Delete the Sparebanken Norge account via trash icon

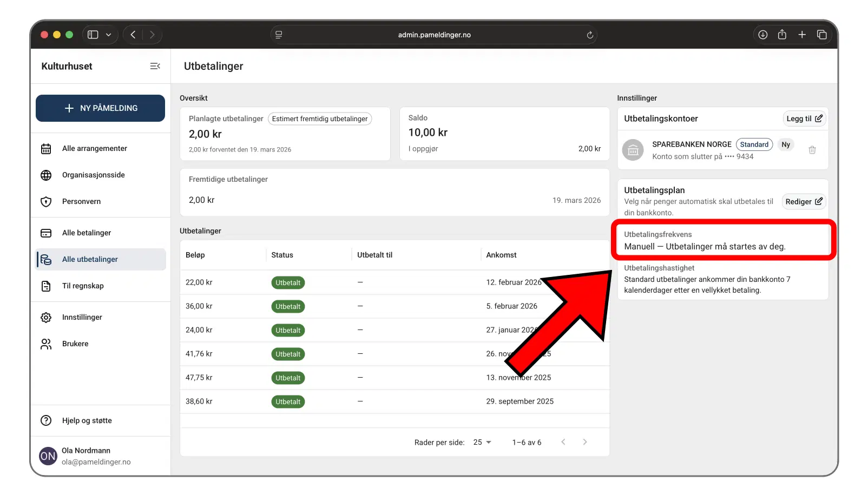[812, 150]
